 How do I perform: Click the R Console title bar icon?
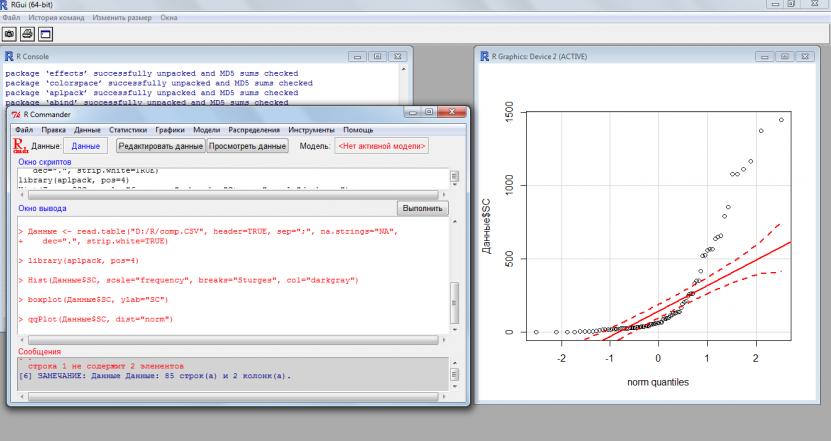coord(10,55)
